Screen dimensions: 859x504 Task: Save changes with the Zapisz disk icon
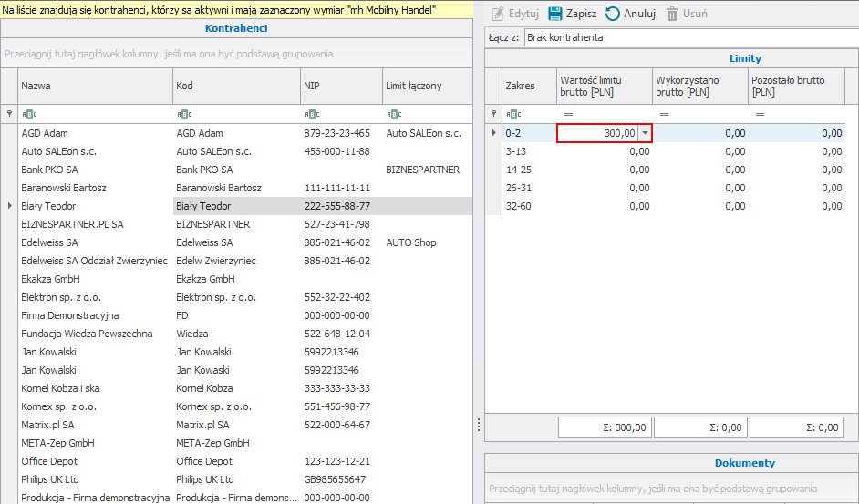554,15
